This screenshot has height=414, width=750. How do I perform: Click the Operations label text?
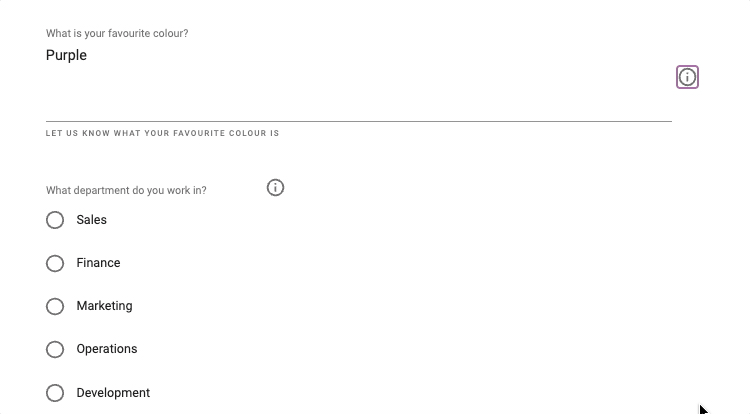click(x=107, y=349)
